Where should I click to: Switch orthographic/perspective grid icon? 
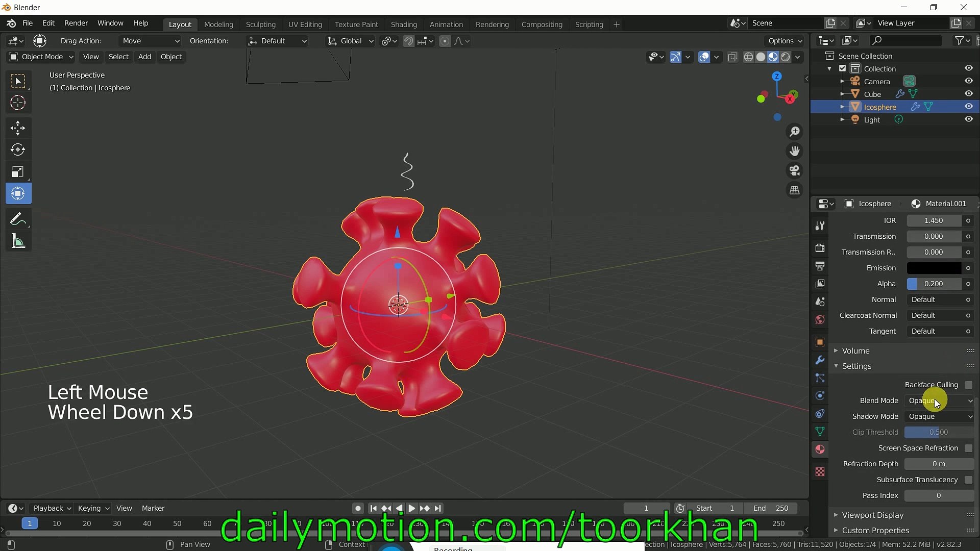[795, 190]
